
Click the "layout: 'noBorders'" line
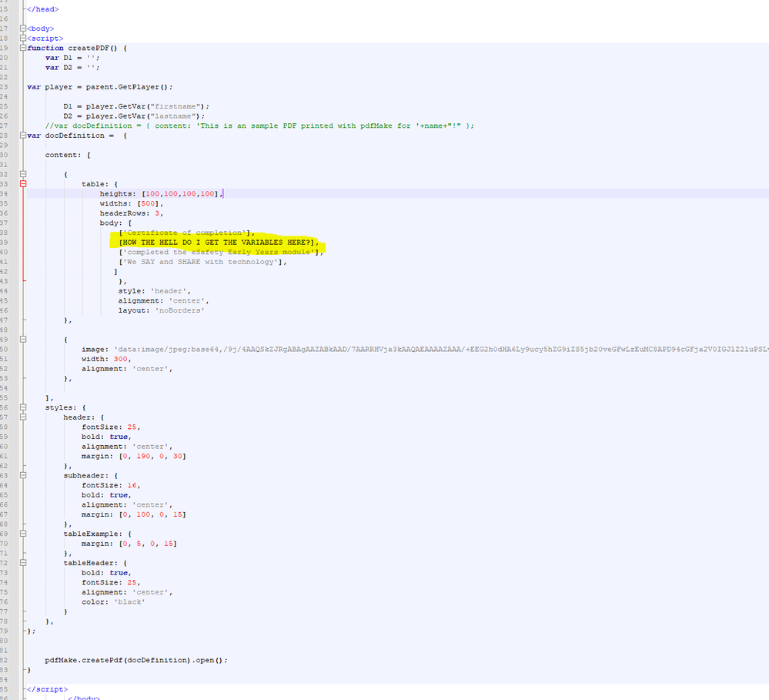click(x=162, y=310)
